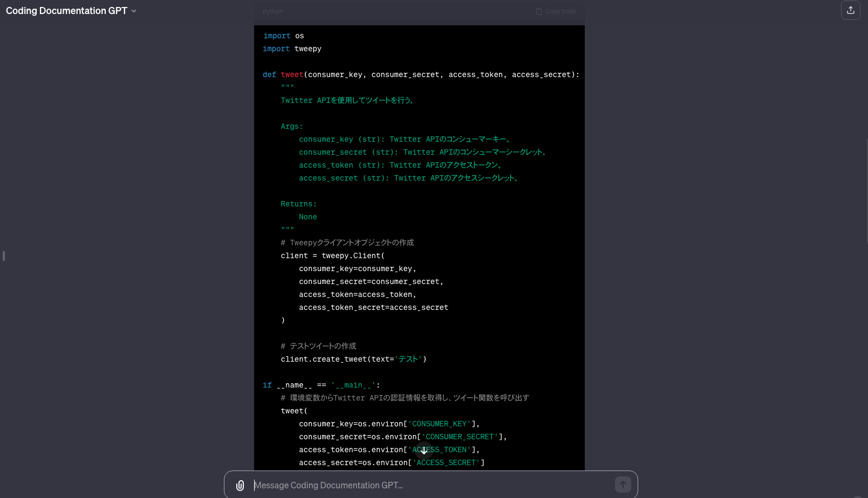The width and height of the screenshot is (868, 498).
Task: Click the scroll-to-bottom arrow button
Action: pos(424,451)
